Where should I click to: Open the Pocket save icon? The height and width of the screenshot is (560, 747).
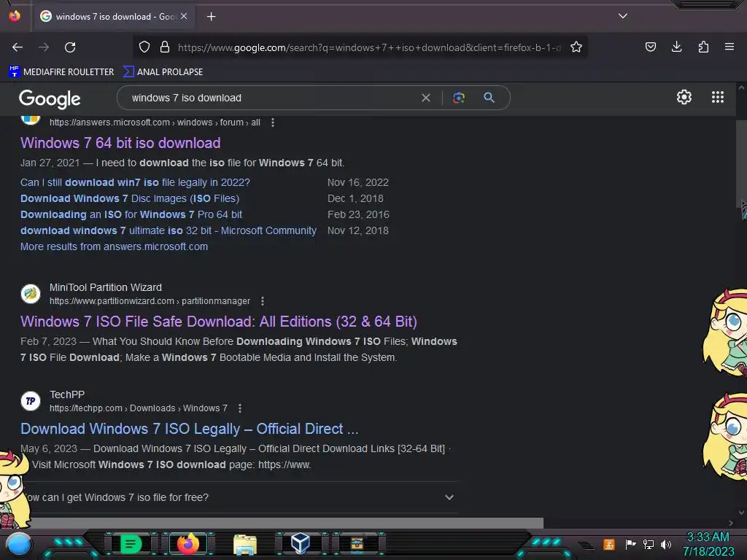650,47
